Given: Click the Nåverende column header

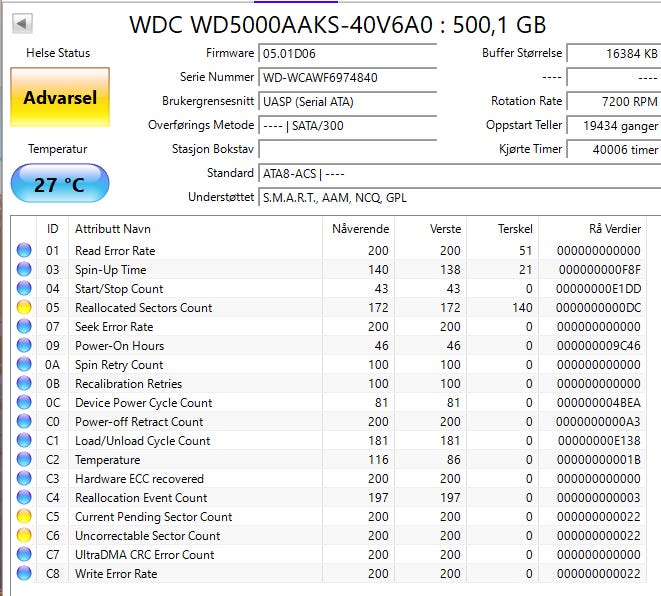Looking at the screenshot, I should point(359,229).
